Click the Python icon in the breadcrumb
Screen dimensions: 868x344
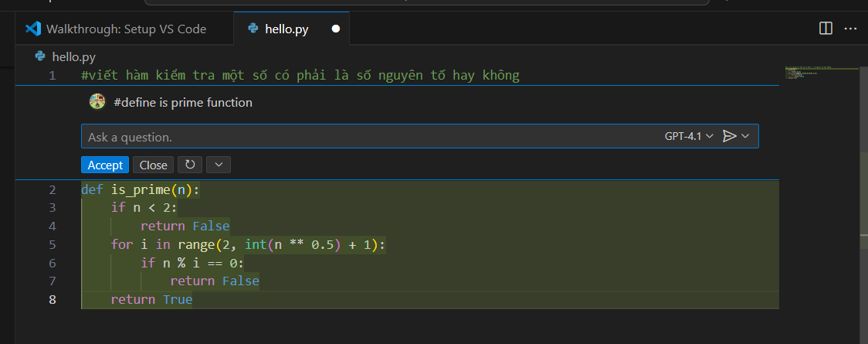(x=40, y=56)
